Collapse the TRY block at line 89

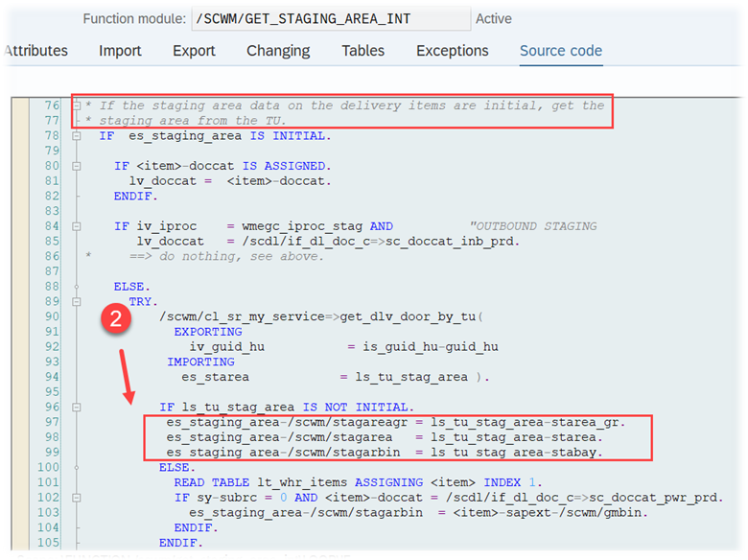77,301
